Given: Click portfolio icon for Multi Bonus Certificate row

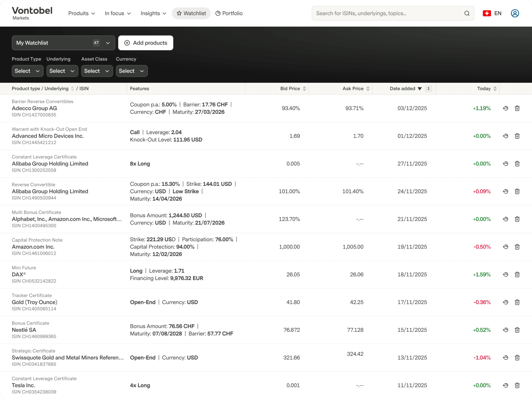Looking at the screenshot, I should pos(505,219).
